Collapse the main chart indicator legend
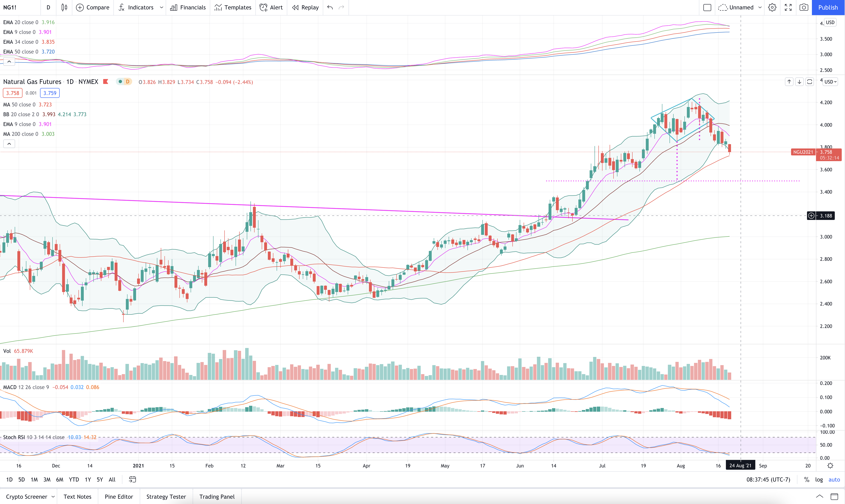Screen dimensions: 845x504 [9, 144]
